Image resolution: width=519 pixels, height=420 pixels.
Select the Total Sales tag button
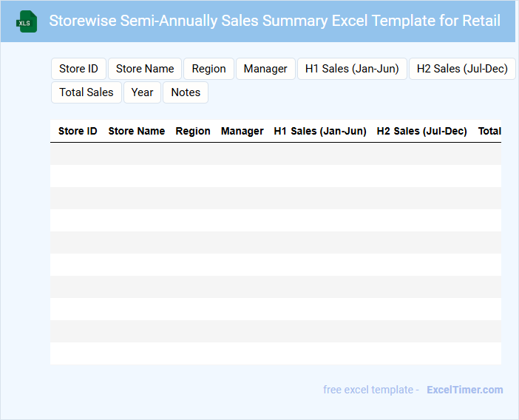[x=86, y=92]
